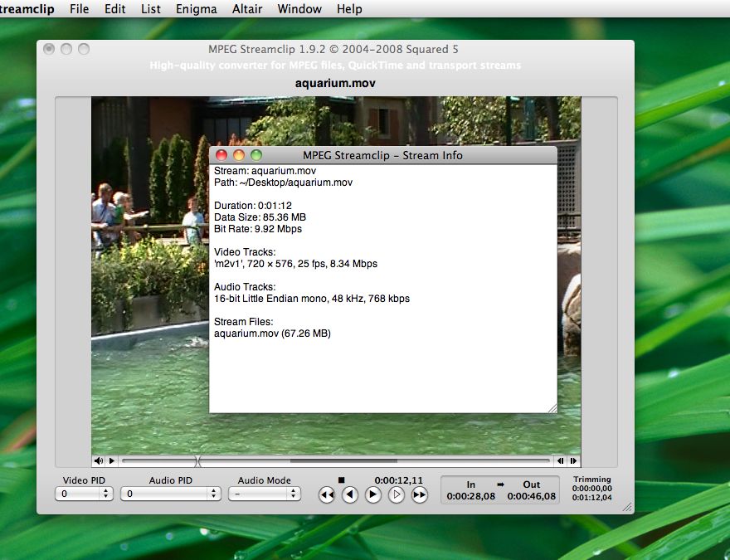Click the Bit Rate: 9.92 Mbps line
The width and height of the screenshot is (730, 560).
click(258, 229)
